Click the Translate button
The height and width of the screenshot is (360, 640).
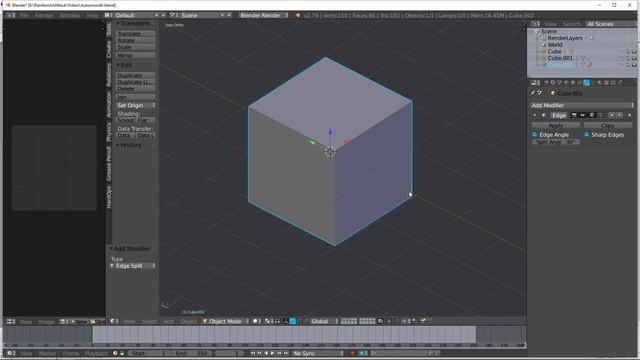coord(136,34)
